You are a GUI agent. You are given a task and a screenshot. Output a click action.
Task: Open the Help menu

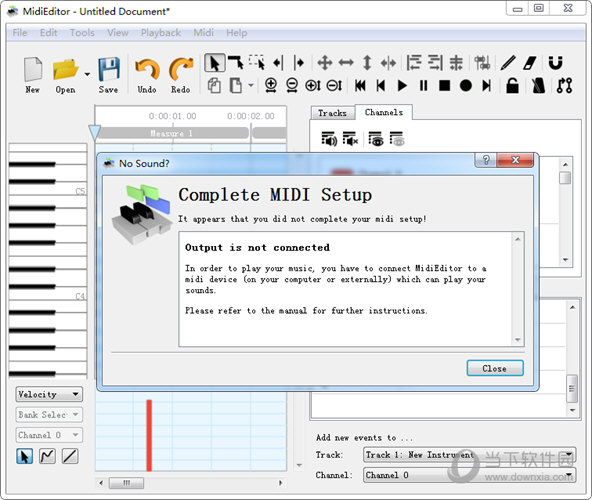[x=237, y=33]
